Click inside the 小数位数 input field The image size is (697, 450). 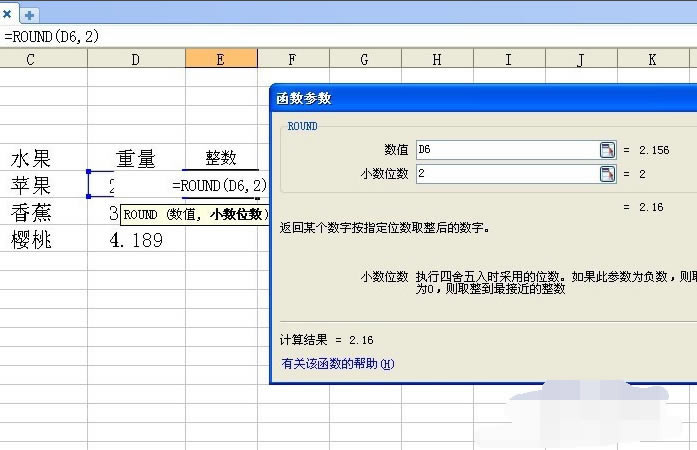507,174
